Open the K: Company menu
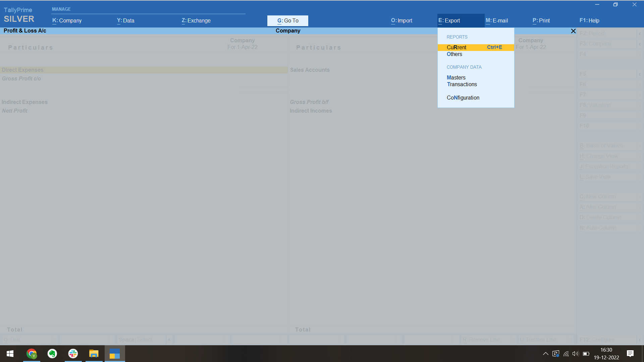Viewport: 644px width, 362px height. pyautogui.click(x=67, y=20)
